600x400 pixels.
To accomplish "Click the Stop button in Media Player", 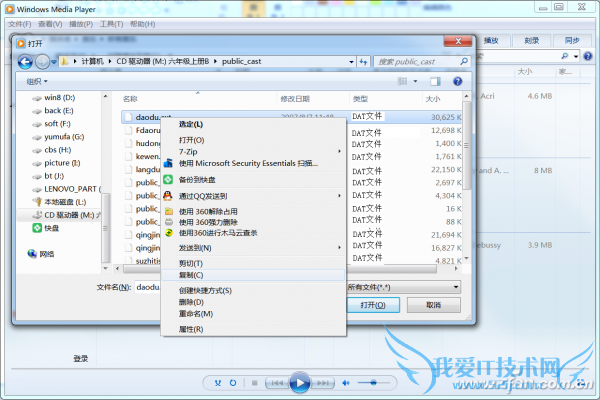I will (254, 383).
